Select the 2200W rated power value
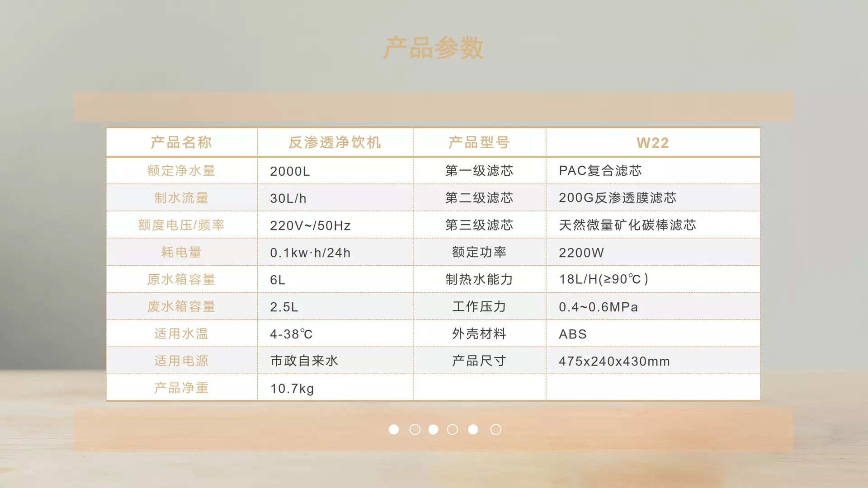 581,253
